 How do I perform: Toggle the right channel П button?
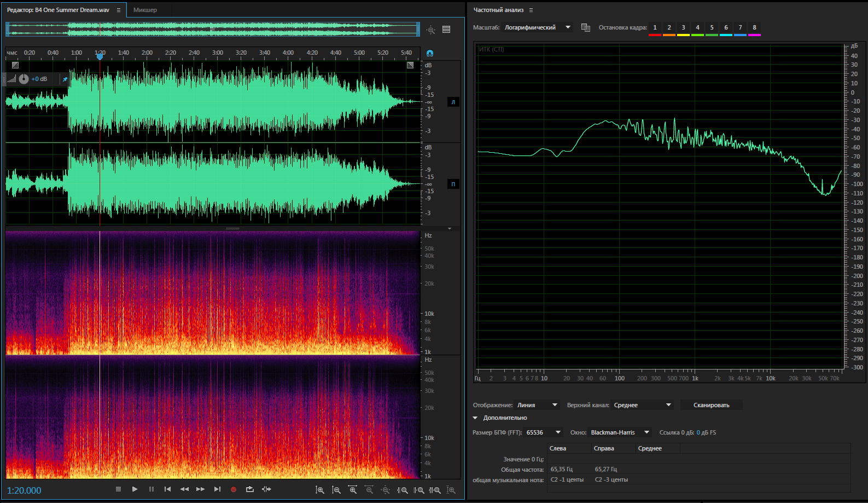[x=453, y=184]
